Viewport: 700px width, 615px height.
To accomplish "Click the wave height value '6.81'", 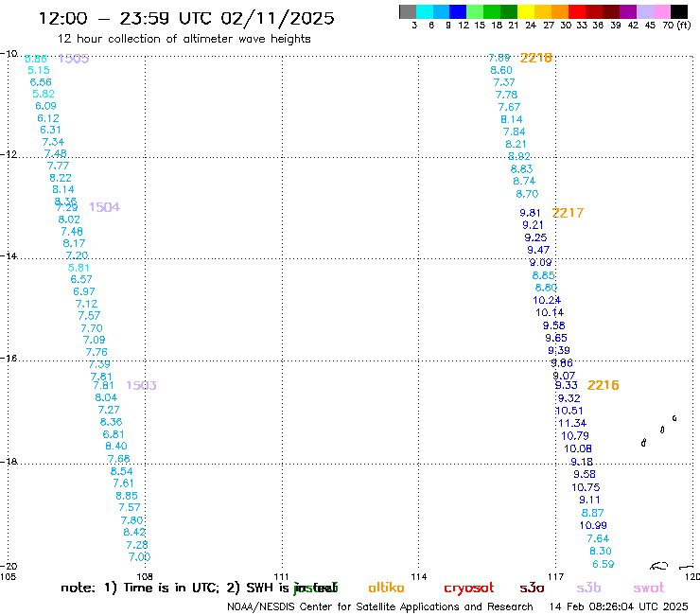I will [114, 434].
